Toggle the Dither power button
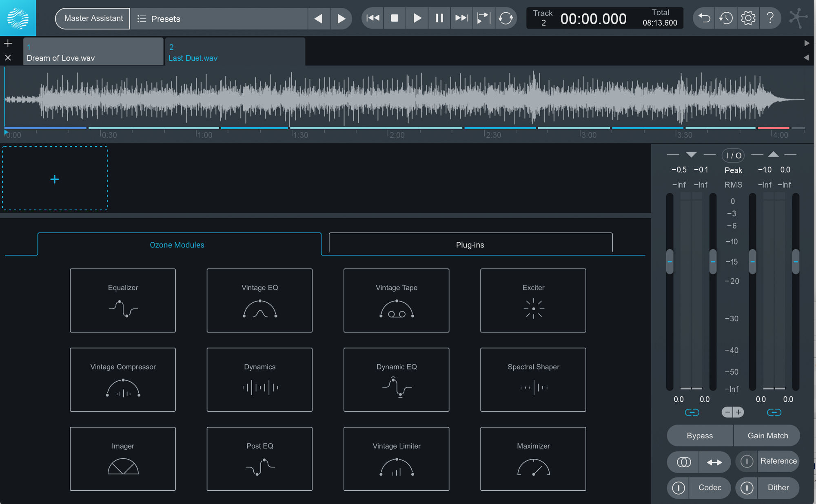Viewport: 816px width, 504px height. 747,488
